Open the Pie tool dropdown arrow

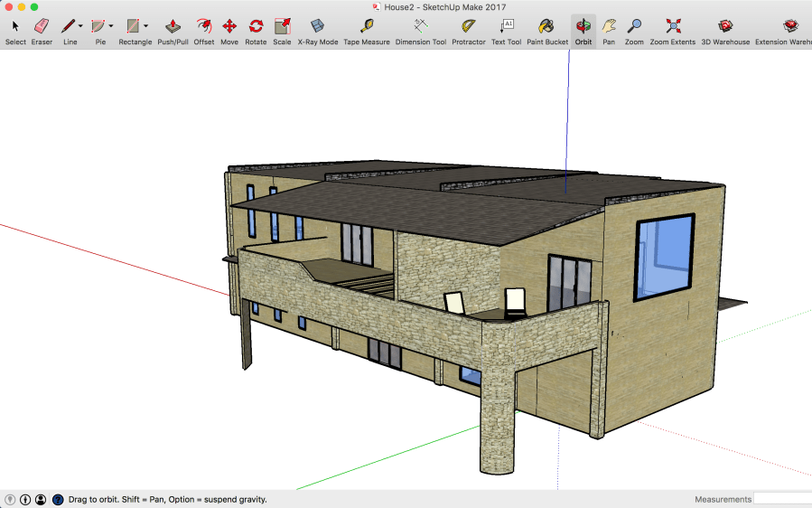click(x=111, y=26)
